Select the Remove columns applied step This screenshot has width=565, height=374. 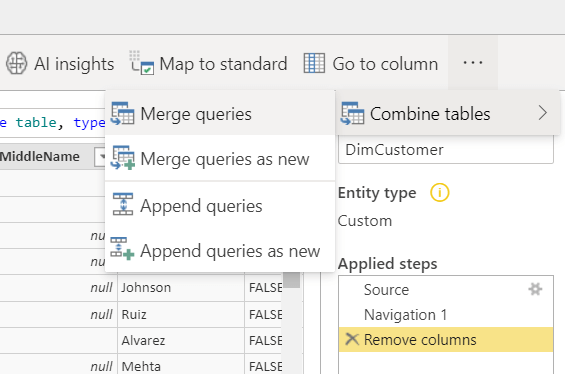pyautogui.click(x=446, y=340)
